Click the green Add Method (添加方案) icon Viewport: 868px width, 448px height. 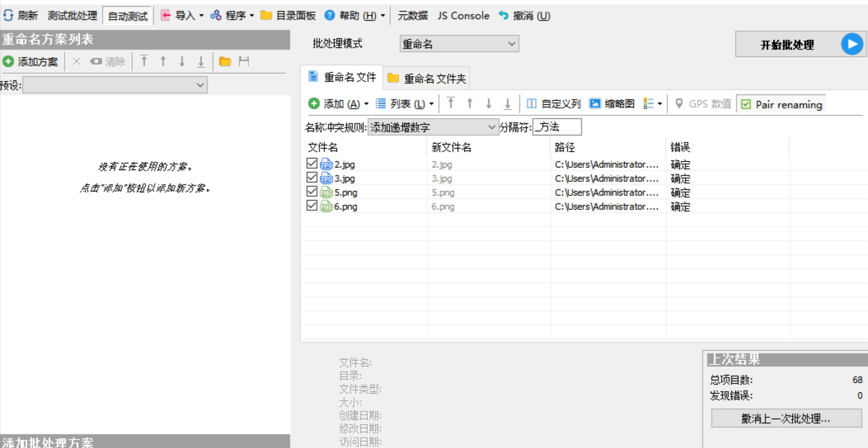[8, 62]
